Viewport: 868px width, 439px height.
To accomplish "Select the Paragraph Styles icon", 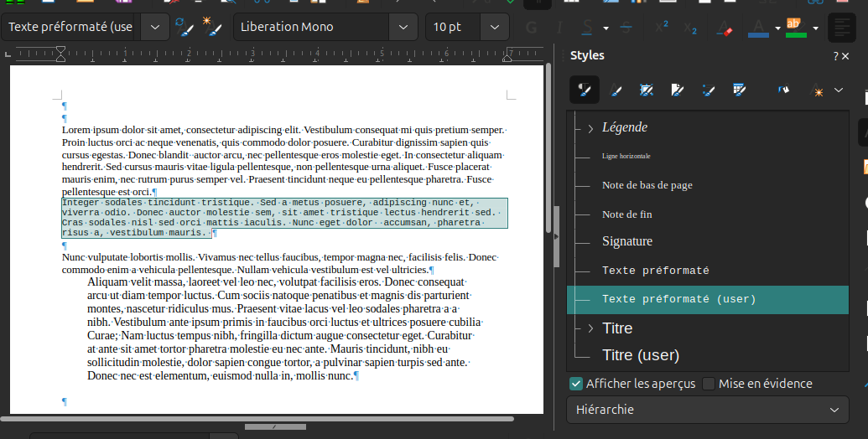I will pyautogui.click(x=585, y=90).
